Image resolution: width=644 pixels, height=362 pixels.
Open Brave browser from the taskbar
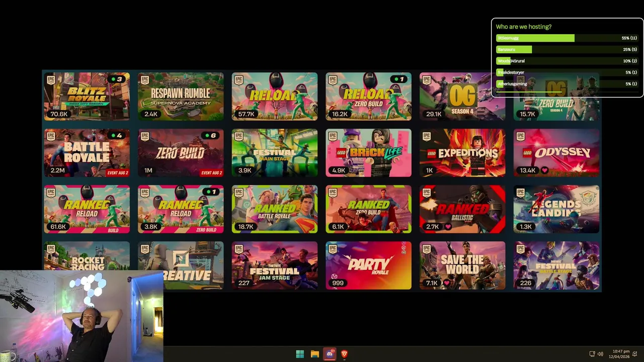pyautogui.click(x=345, y=354)
